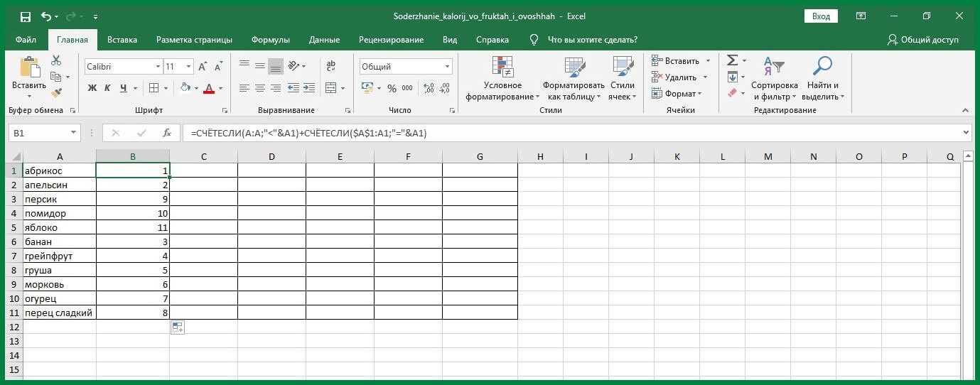Image resolution: width=980 pixels, height=385 pixels.
Task: Click Merge and Center icon
Action: coord(330,88)
